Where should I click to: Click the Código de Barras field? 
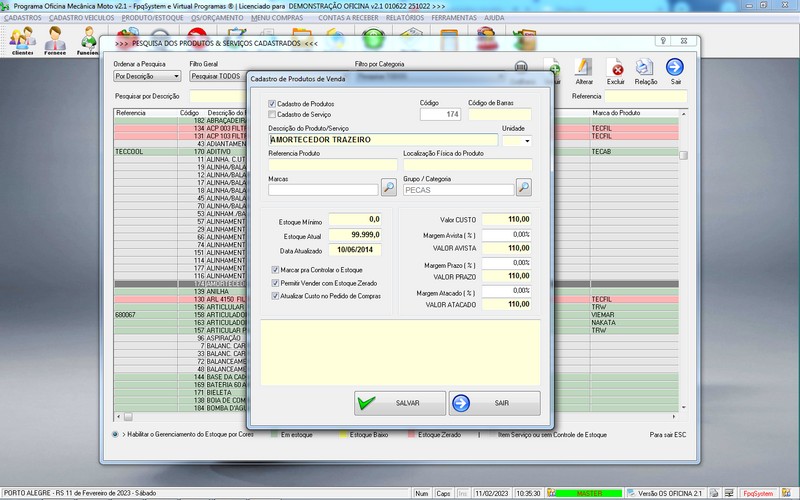point(499,114)
